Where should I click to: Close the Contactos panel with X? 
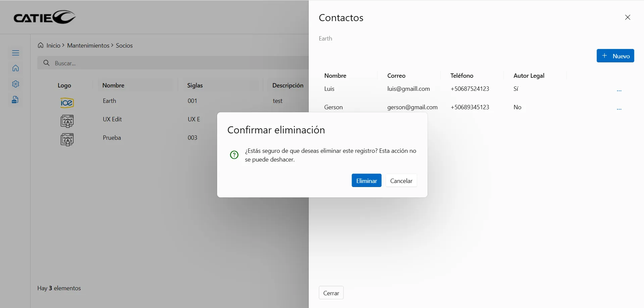(x=627, y=17)
